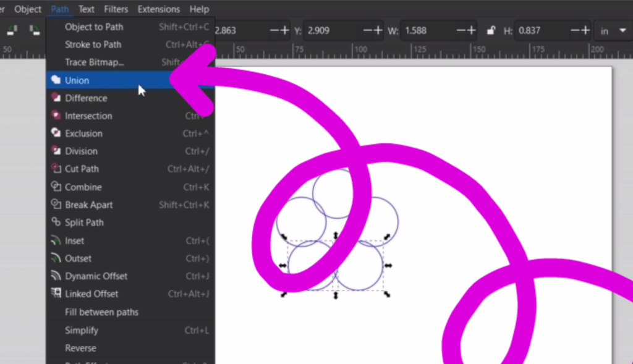The height and width of the screenshot is (364, 633).
Task: Click the Exclusion operation icon
Action: tap(56, 133)
